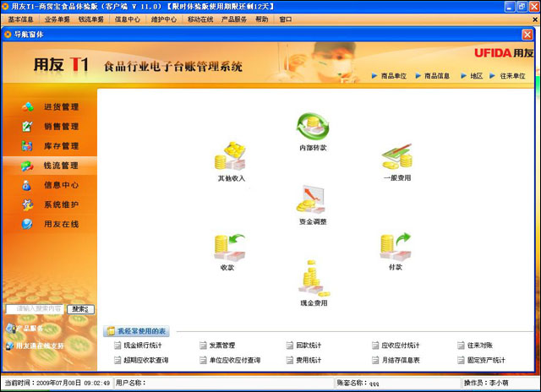
Task: Select 系统维护 label in the sidebar
Action: tap(62, 204)
